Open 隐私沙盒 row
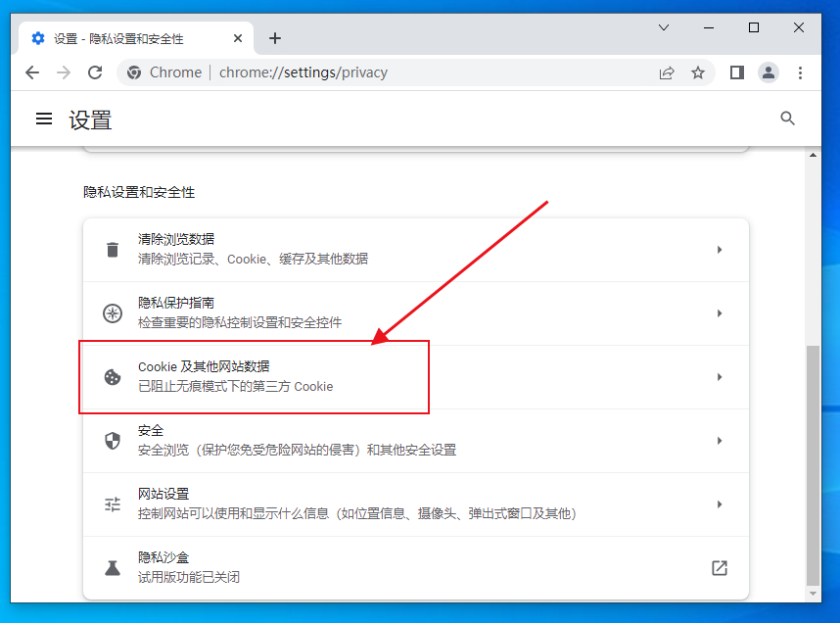The height and width of the screenshot is (623, 840). point(416,568)
